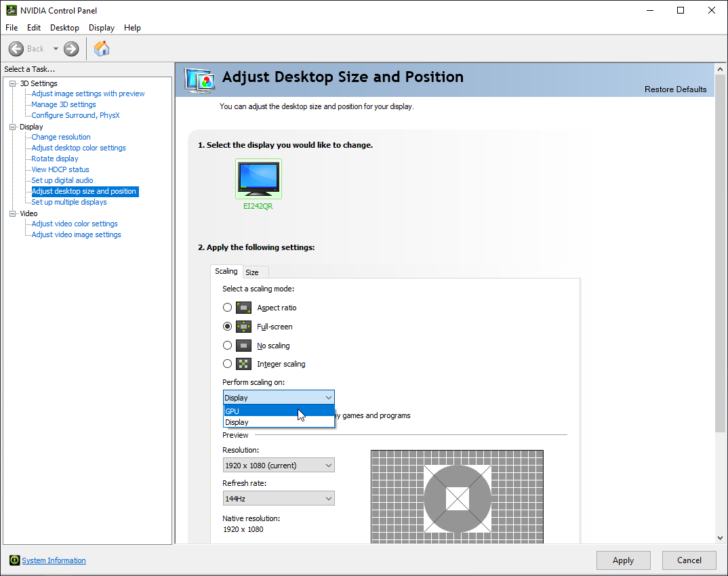Choose GPU from the scaling dropdown list
728x576 pixels.
point(279,411)
